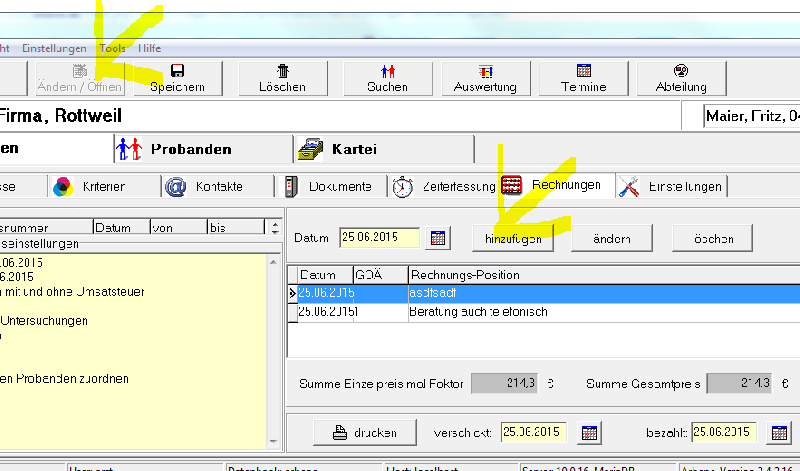Open the Dokumente tab
The height and width of the screenshot is (471, 800).
(x=329, y=186)
